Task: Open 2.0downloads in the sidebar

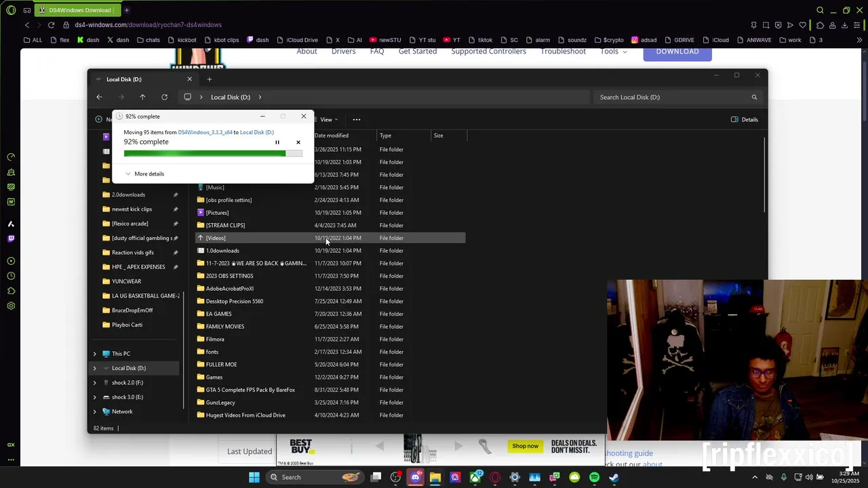Action: tap(128, 195)
